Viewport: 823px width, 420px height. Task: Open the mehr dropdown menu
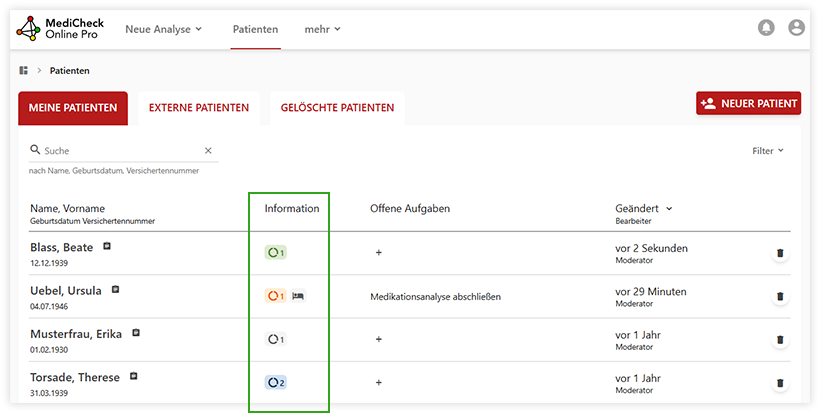(x=322, y=29)
